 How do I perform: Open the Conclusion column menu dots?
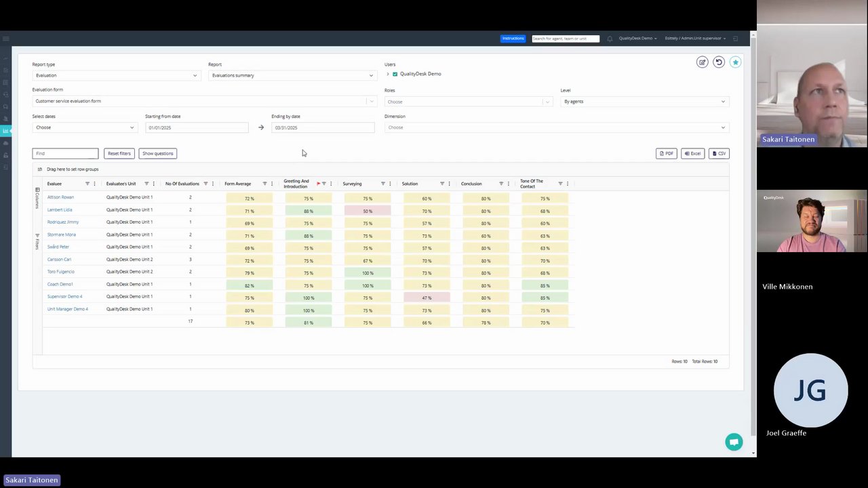508,184
